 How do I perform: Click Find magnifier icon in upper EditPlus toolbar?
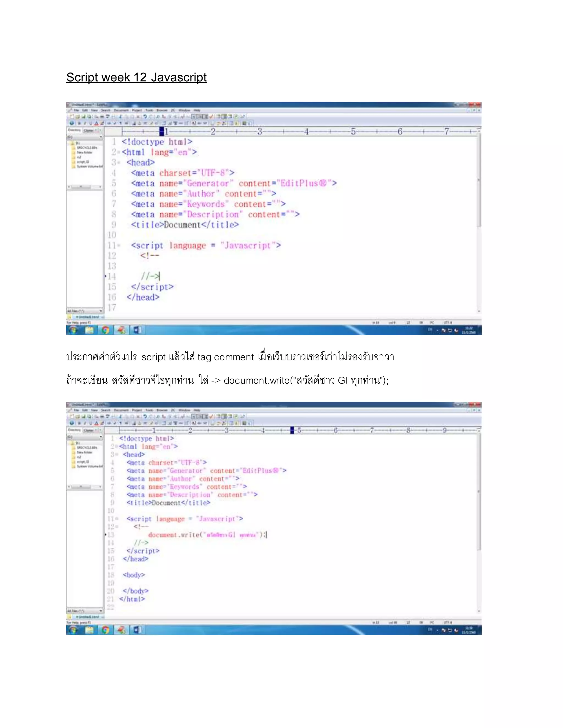158,117
